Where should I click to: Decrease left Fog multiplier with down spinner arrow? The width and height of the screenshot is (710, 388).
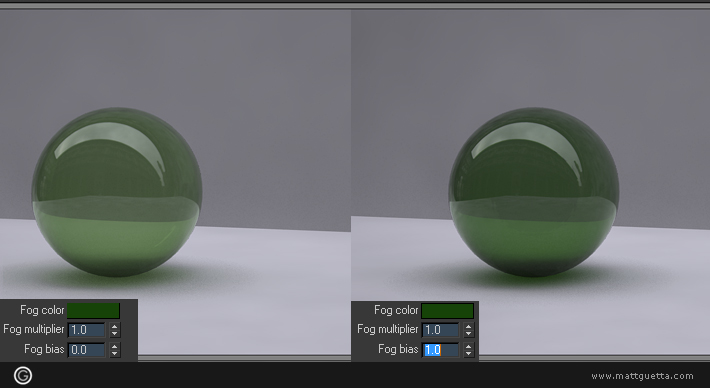(x=115, y=334)
